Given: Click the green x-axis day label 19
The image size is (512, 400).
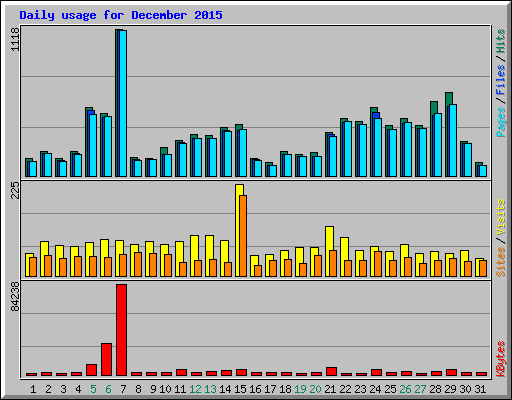Looking at the screenshot, I should coord(300,389).
